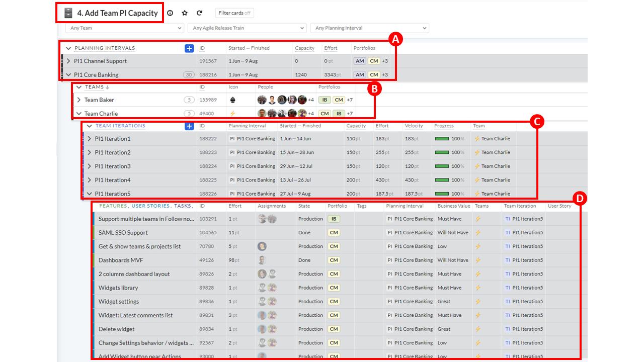Viewport: 644px width, 362px height.
Task: Star this view as a favorite
Action: pyautogui.click(x=185, y=13)
